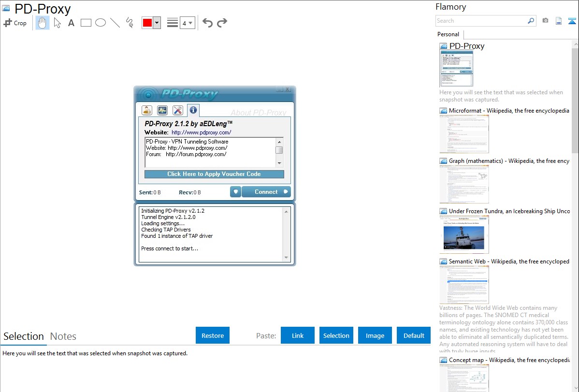Select the text annotation tool
This screenshot has height=392, width=579.
(71, 23)
